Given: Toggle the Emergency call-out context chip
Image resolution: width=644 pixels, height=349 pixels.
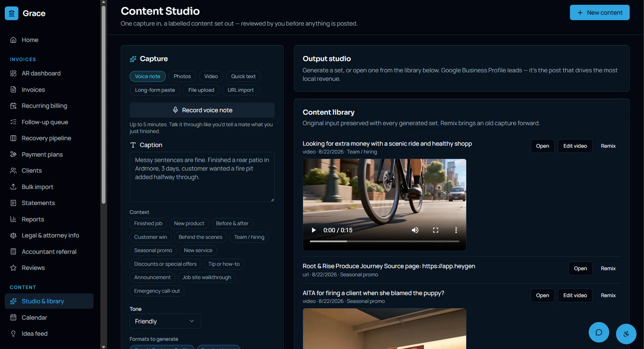Looking at the screenshot, I should pos(157,291).
